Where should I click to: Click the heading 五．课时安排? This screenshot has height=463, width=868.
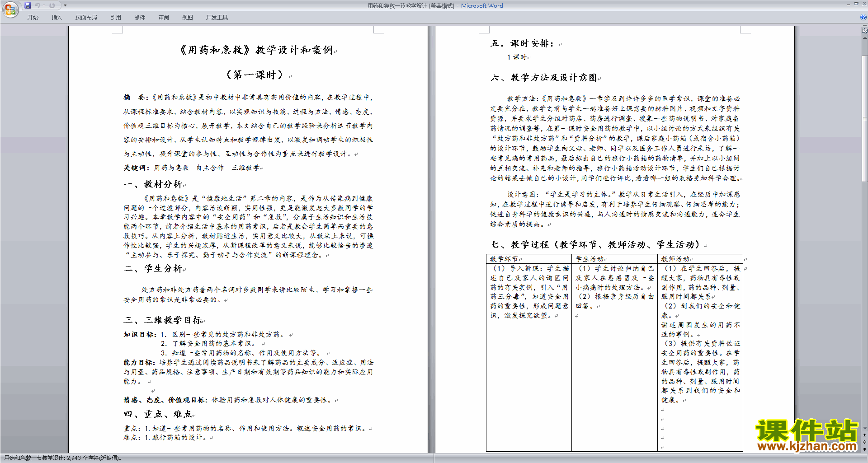(523, 44)
